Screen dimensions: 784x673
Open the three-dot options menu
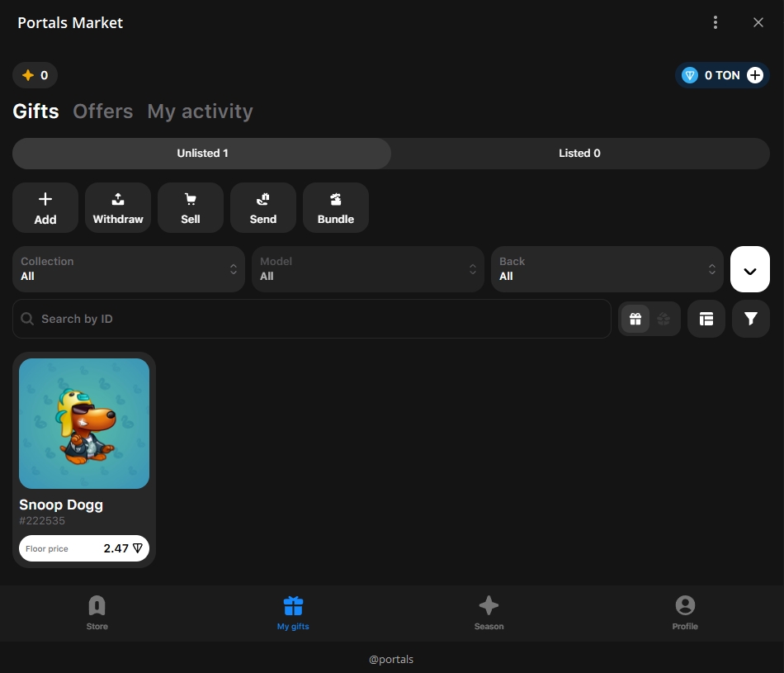716,22
